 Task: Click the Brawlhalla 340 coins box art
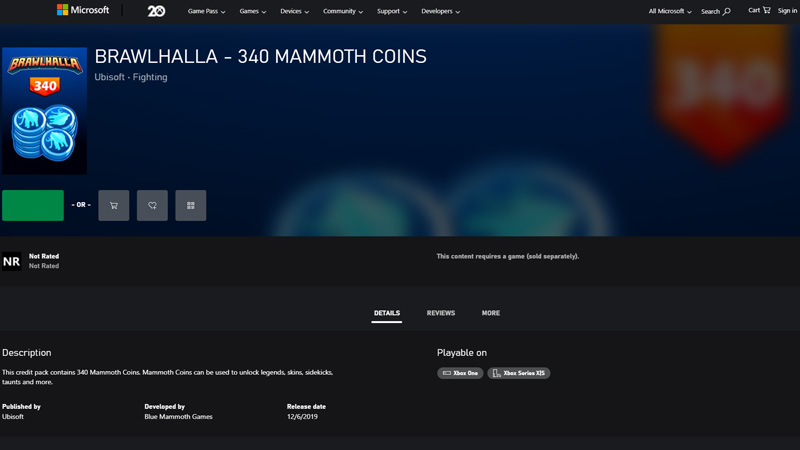44,111
